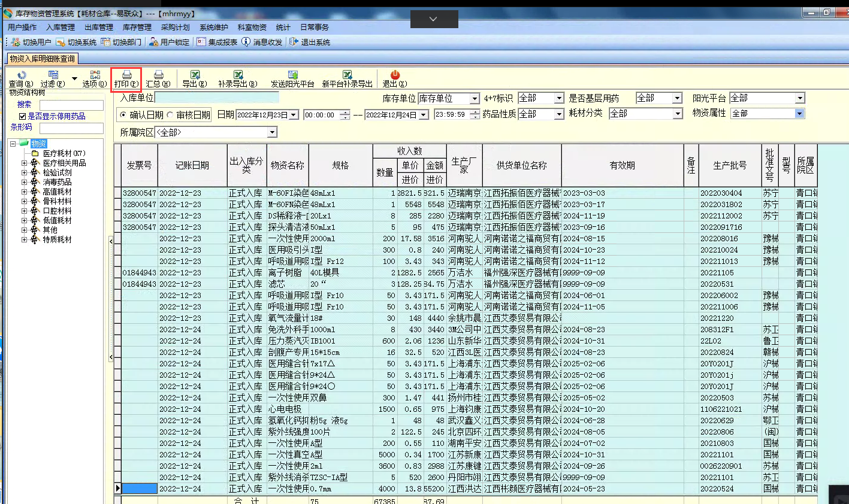Click the 汇总 (Summary) printer icon
Image resolution: width=849 pixels, height=504 pixels.
159,75
